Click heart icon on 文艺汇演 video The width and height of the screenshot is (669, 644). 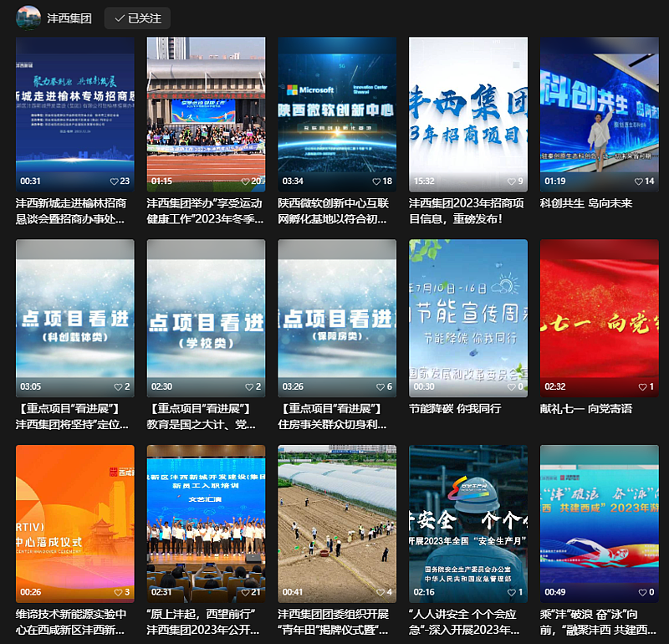pos(245,592)
